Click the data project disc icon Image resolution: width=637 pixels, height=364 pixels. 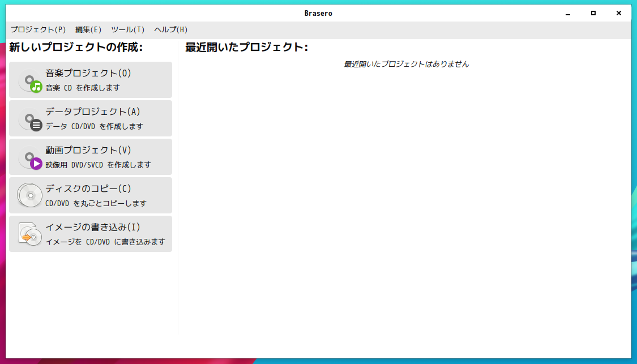pos(30,119)
